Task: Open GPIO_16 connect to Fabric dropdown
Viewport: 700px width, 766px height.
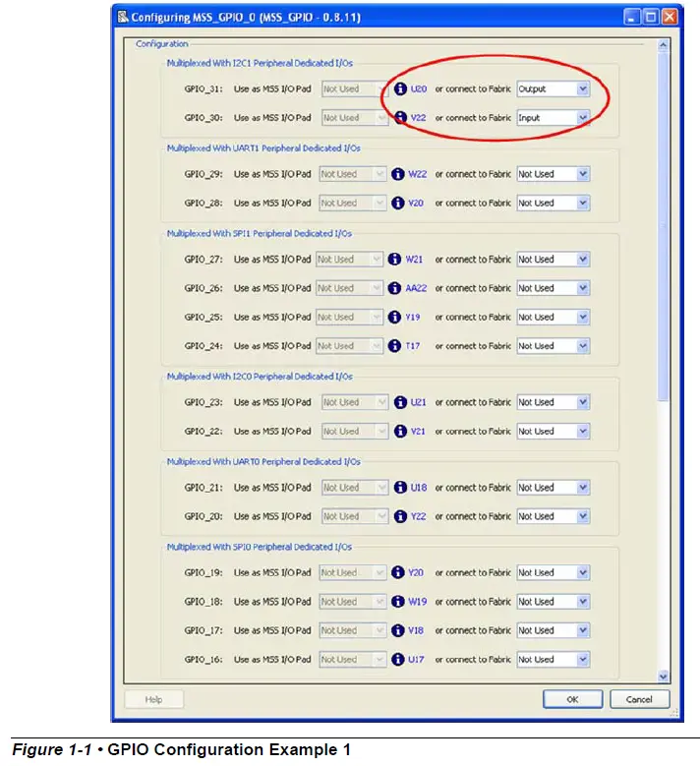Action: [x=553, y=660]
